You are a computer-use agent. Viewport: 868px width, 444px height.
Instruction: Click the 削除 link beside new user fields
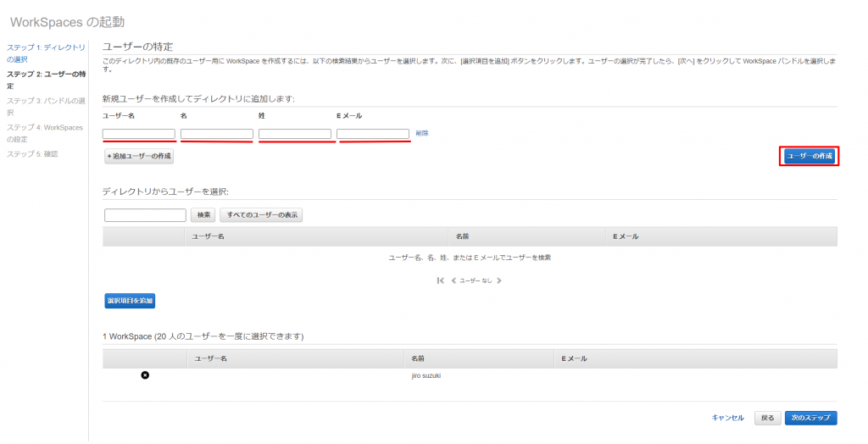click(422, 133)
